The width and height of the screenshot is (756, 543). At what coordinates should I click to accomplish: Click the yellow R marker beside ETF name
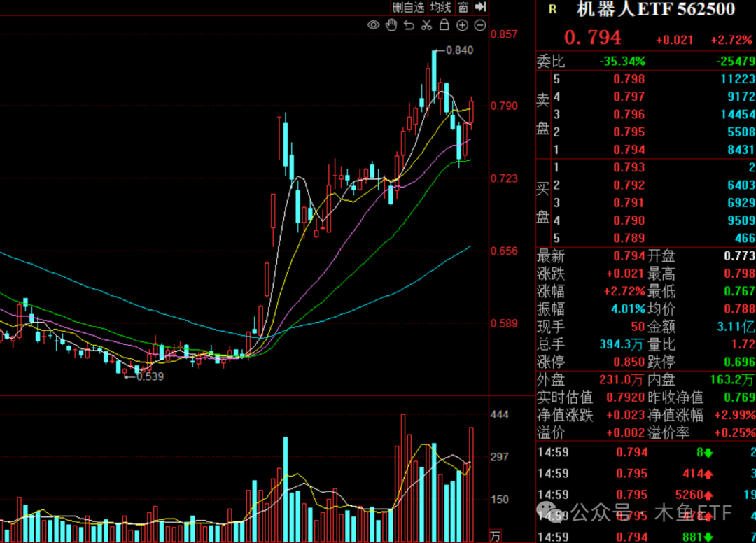(x=553, y=9)
